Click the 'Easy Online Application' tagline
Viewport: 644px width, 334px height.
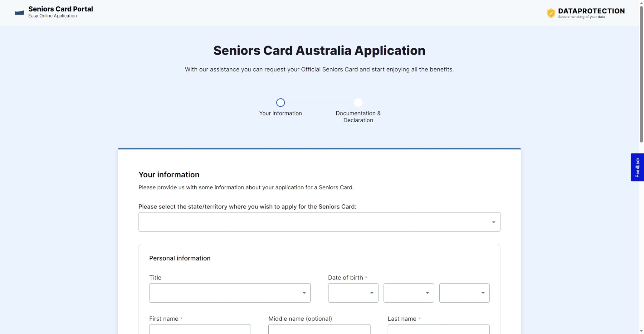click(x=52, y=16)
